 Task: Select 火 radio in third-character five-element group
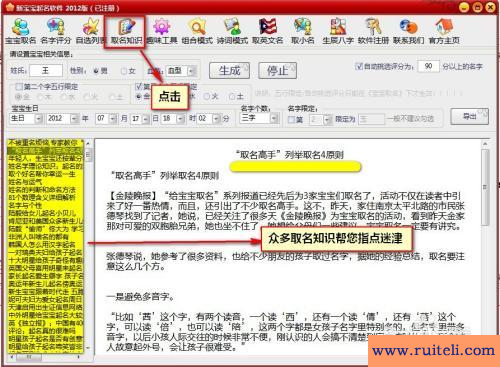206,97
